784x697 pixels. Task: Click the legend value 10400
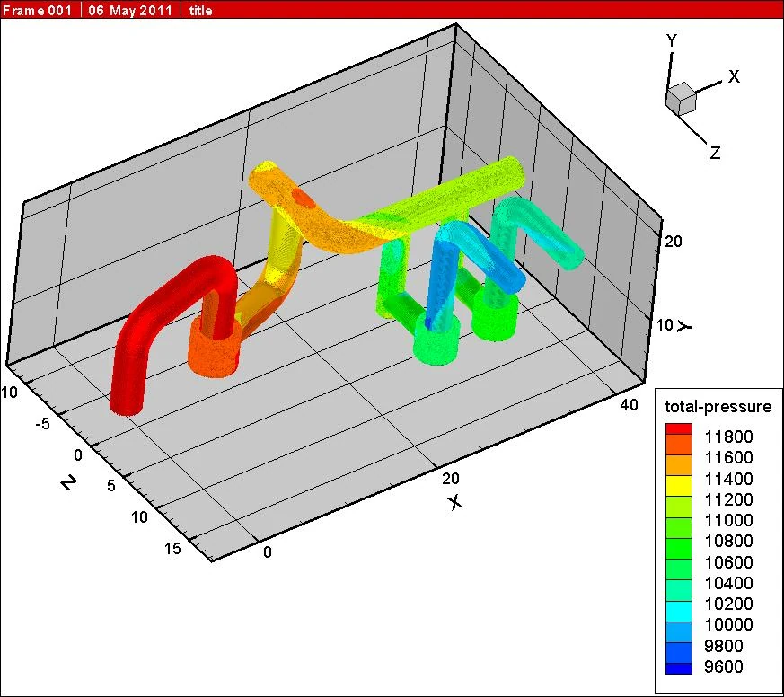728,583
